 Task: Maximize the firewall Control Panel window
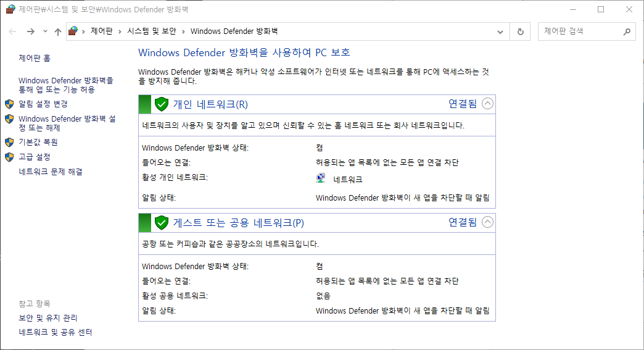click(601, 9)
